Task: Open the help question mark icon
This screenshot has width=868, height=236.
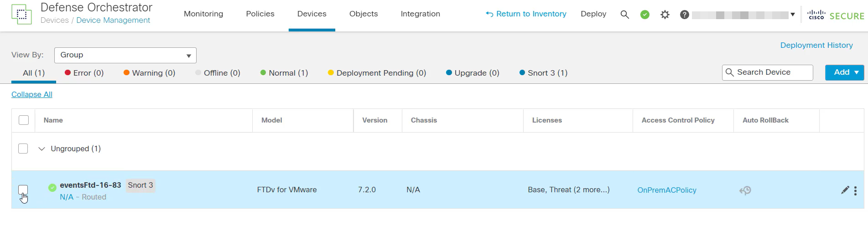Action: [684, 15]
